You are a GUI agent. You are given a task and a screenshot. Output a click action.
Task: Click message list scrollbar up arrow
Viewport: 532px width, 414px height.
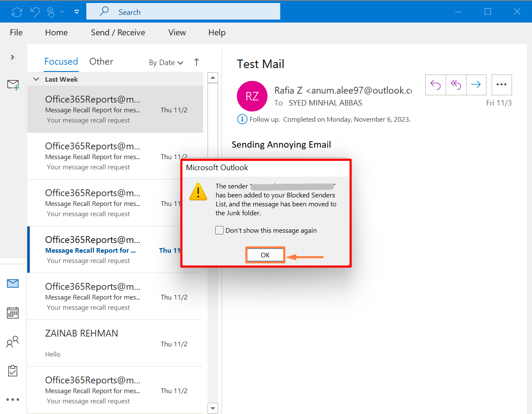(213, 78)
